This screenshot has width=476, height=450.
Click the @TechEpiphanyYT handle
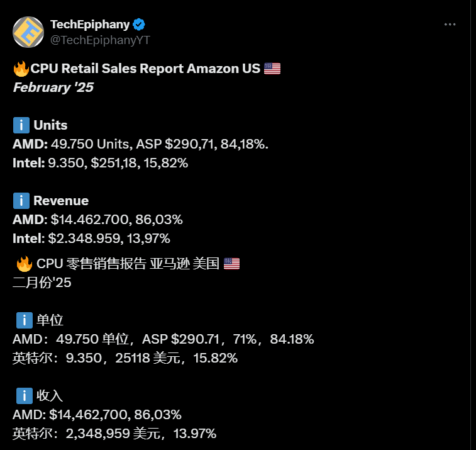click(x=100, y=40)
